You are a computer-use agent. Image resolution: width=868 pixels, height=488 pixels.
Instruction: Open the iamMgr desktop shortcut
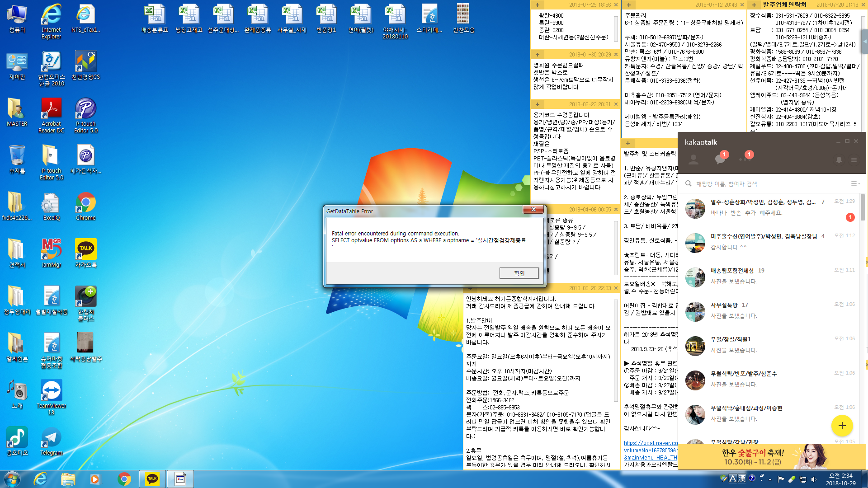coord(51,253)
